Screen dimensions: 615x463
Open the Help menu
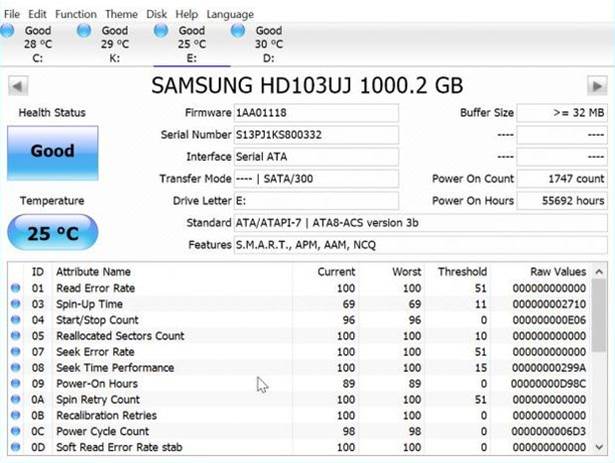pos(186,14)
